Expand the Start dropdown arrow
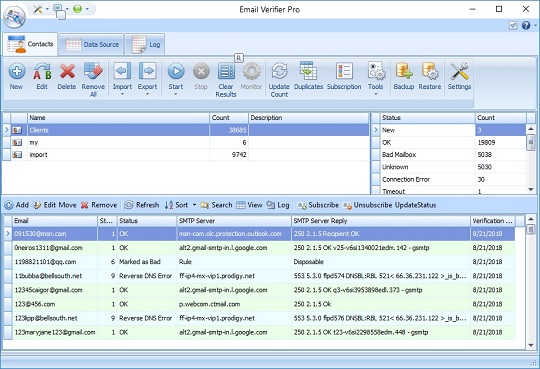This screenshot has height=369, width=540. (x=176, y=94)
